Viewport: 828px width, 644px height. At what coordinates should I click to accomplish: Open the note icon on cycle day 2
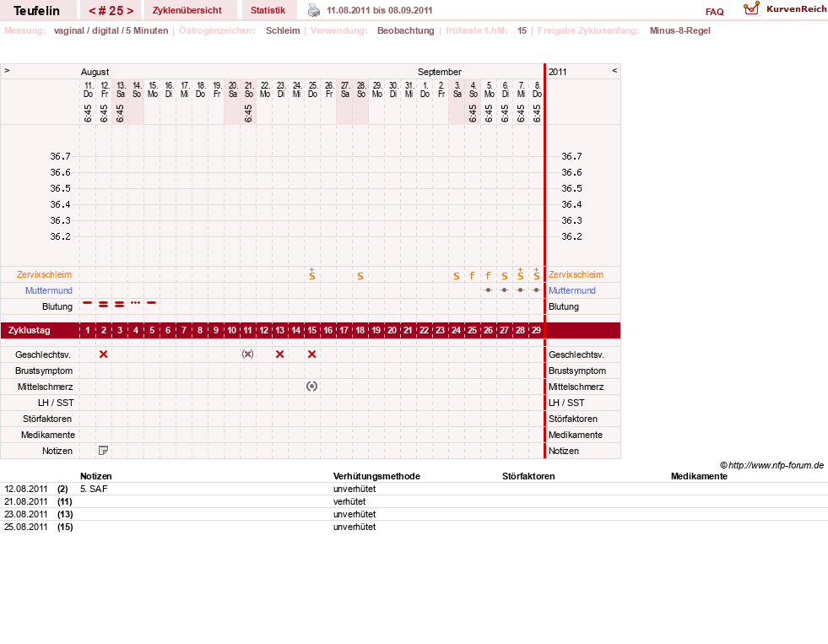pyautogui.click(x=104, y=450)
